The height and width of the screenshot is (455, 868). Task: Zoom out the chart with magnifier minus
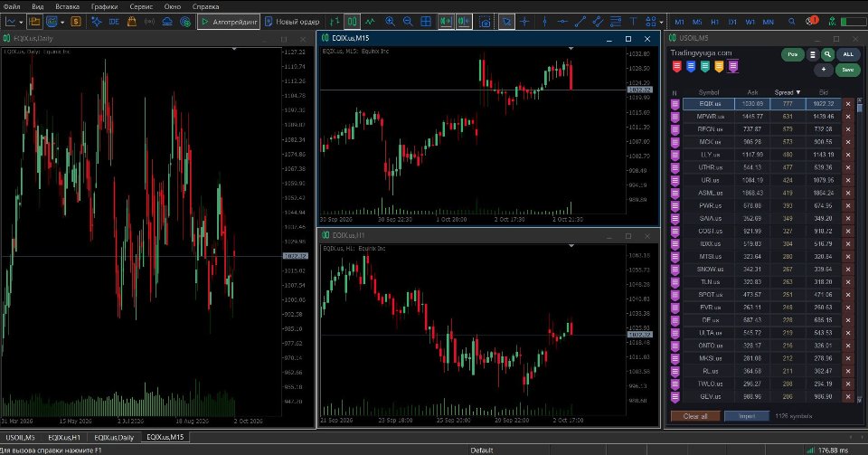pyautogui.click(x=408, y=22)
